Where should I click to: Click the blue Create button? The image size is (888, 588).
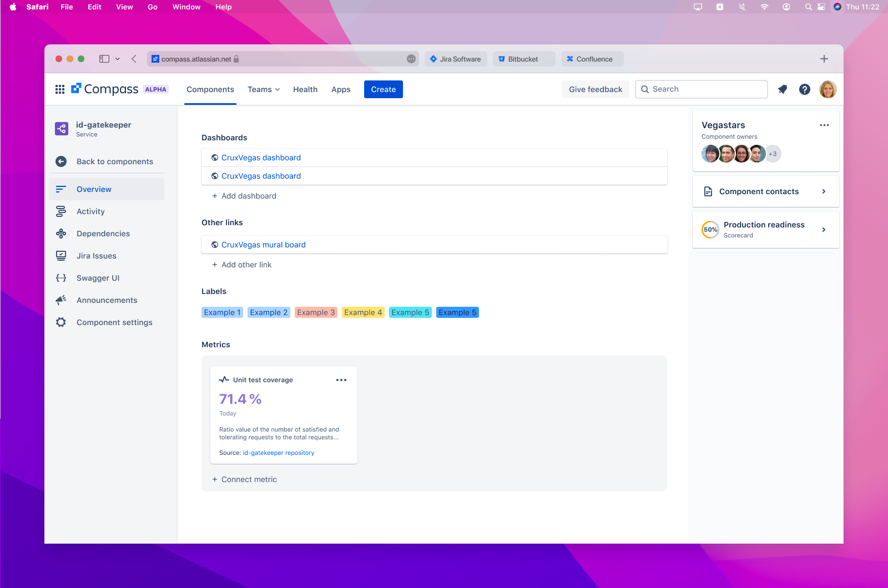coord(384,89)
